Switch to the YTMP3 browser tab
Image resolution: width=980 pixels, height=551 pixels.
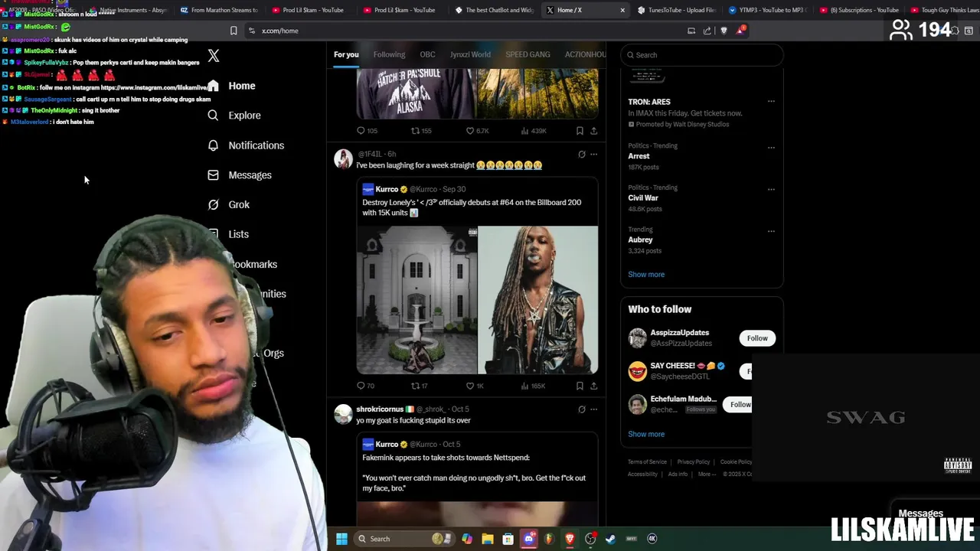(766, 10)
